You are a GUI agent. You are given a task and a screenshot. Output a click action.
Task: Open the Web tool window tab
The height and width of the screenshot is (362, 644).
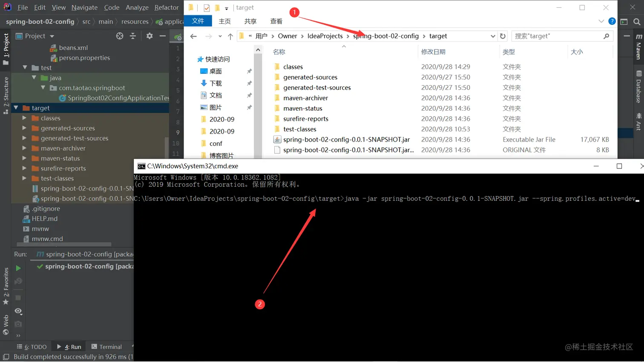(x=6, y=325)
